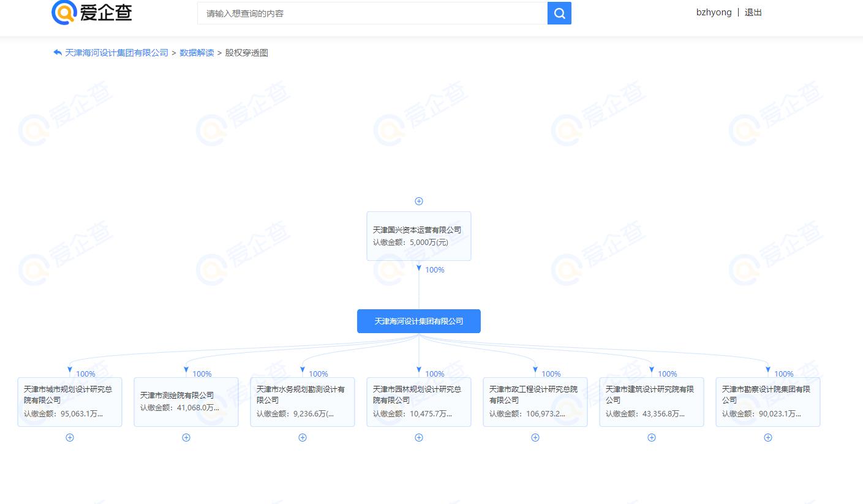863x504 pixels.
Task: Expand subsidiaries under 天津市园林规划设计研究总院
Action: coord(419,437)
